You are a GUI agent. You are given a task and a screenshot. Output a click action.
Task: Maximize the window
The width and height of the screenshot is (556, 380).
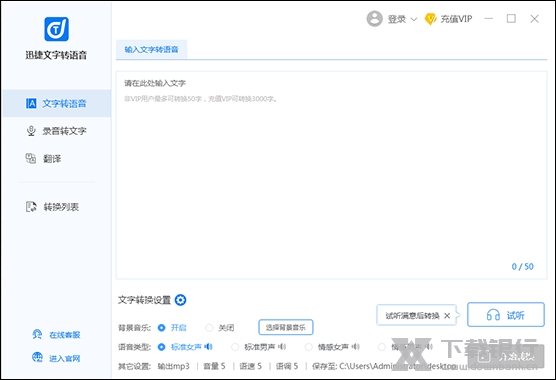click(511, 18)
